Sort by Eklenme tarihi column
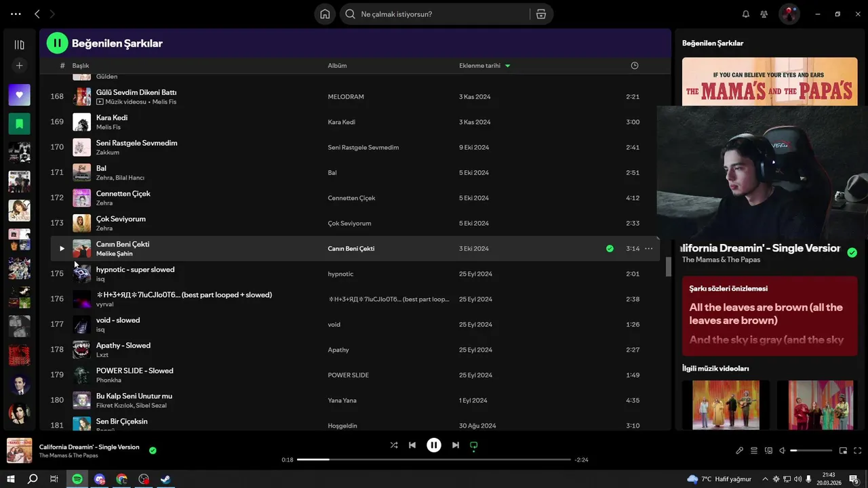 coord(484,66)
